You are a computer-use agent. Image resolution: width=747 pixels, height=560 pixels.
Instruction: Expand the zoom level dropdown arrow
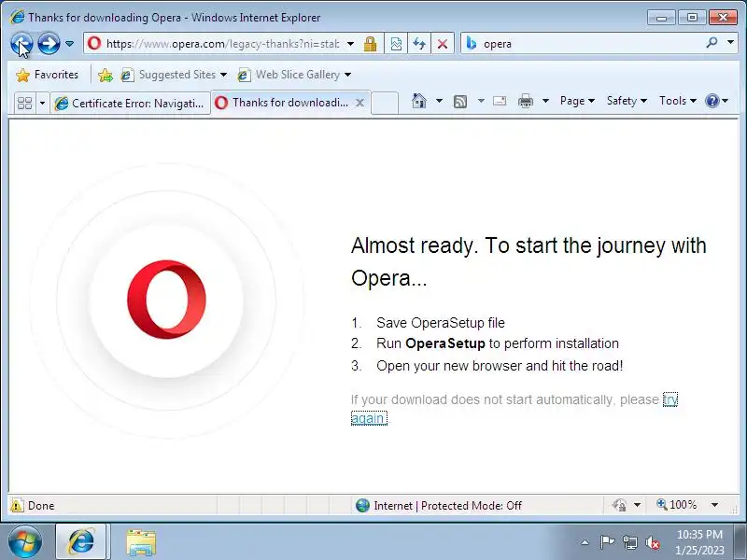tap(714, 505)
